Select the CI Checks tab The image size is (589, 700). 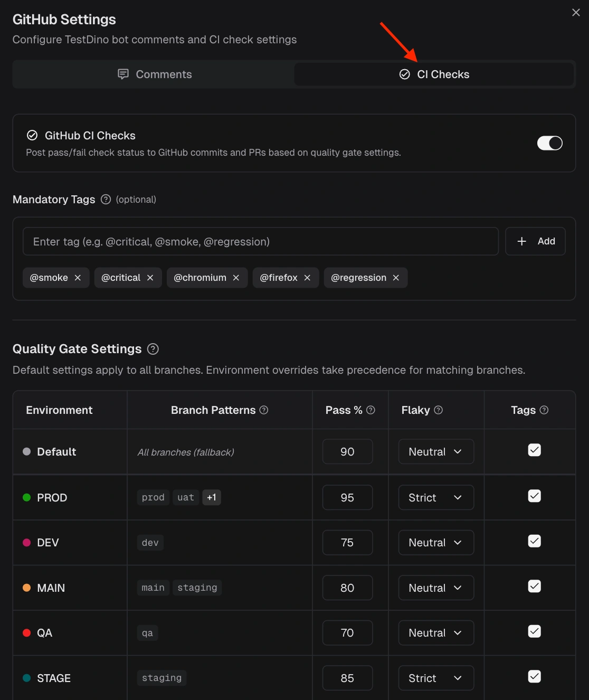pyautogui.click(x=434, y=74)
